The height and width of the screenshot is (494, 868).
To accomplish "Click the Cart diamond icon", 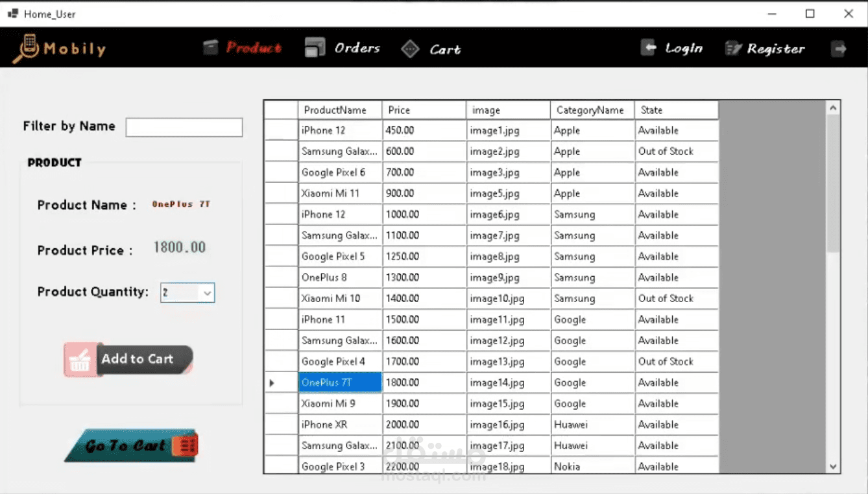I will pyautogui.click(x=411, y=47).
